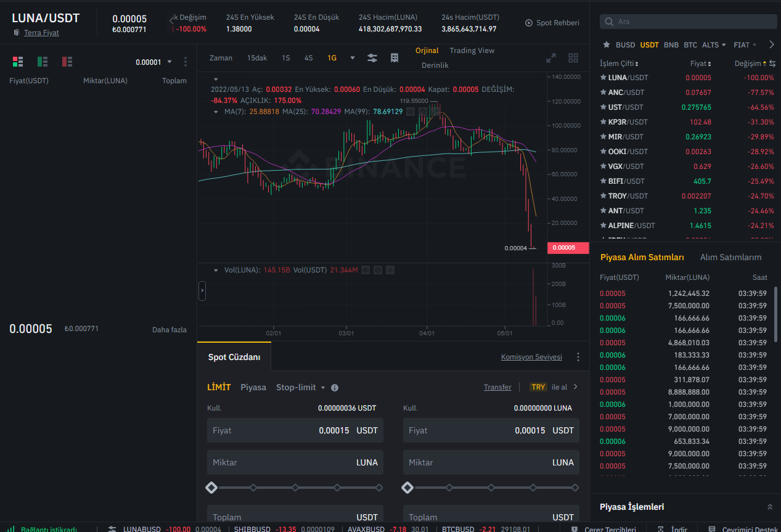
Task: Open more chart intervals dropdown arrow
Action: click(353, 58)
